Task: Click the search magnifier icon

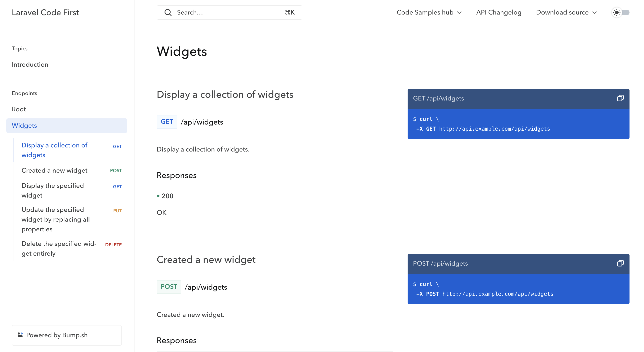Action: point(168,12)
